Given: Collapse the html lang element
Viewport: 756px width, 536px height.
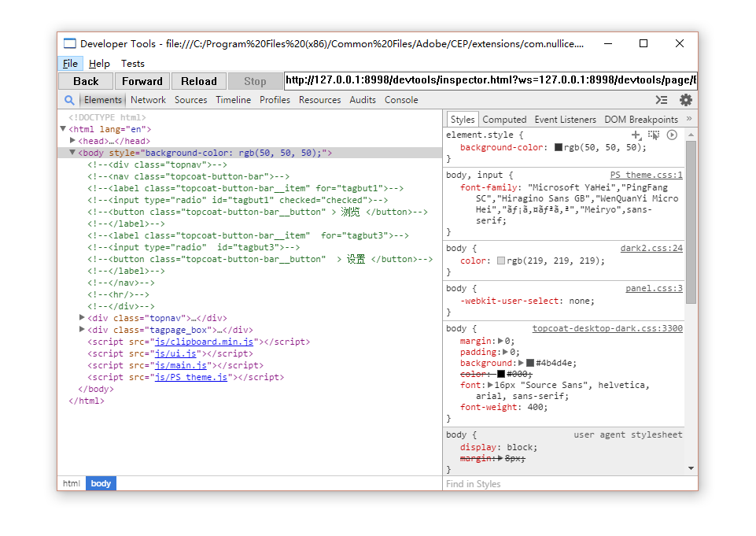Looking at the screenshot, I should pyautogui.click(x=63, y=129).
